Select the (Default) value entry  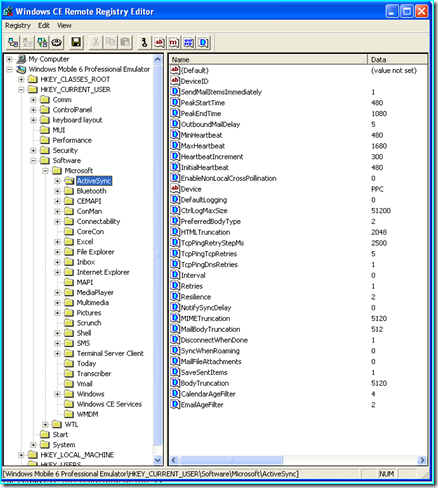[195, 70]
